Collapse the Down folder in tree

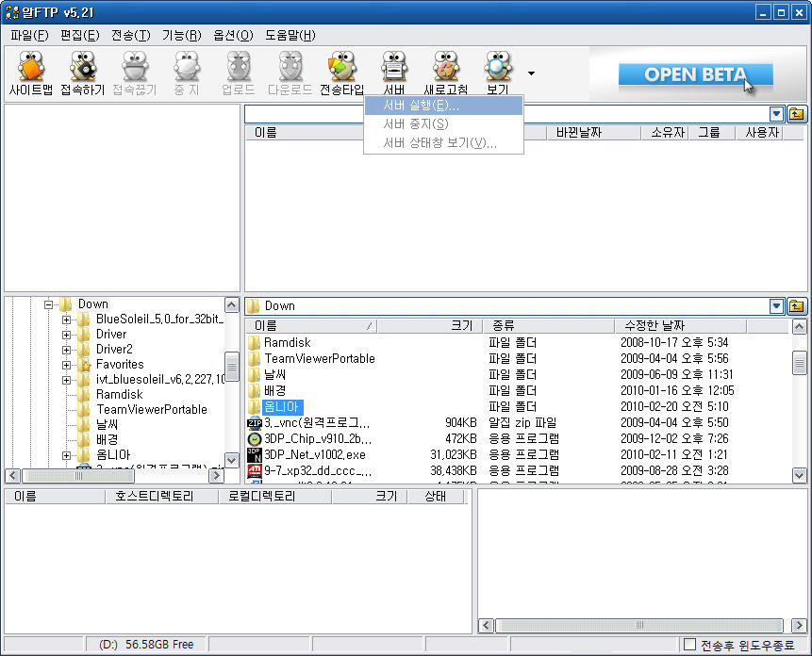tap(49, 304)
